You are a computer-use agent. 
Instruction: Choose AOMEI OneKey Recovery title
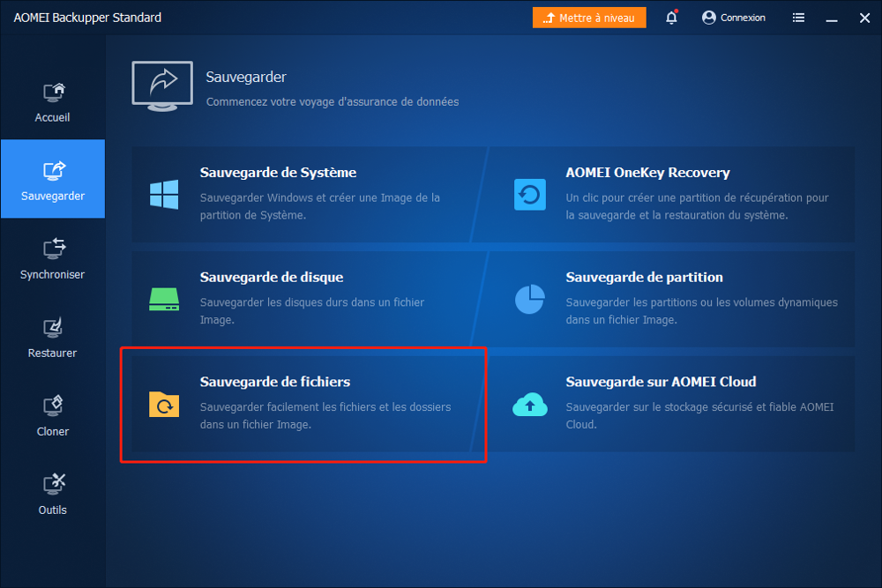[648, 173]
